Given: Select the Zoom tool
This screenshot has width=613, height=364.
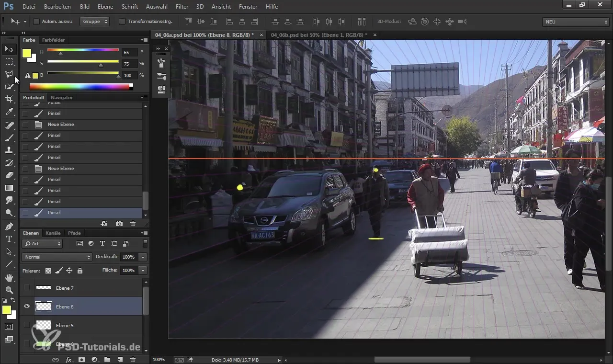Looking at the screenshot, I should [x=9, y=290].
